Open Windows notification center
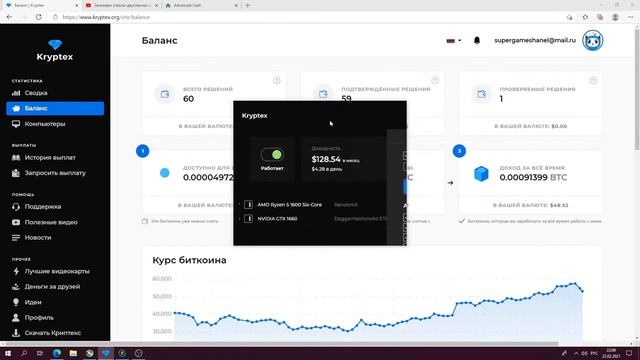Viewport: 640px width, 360px height. [x=629, y=353]
